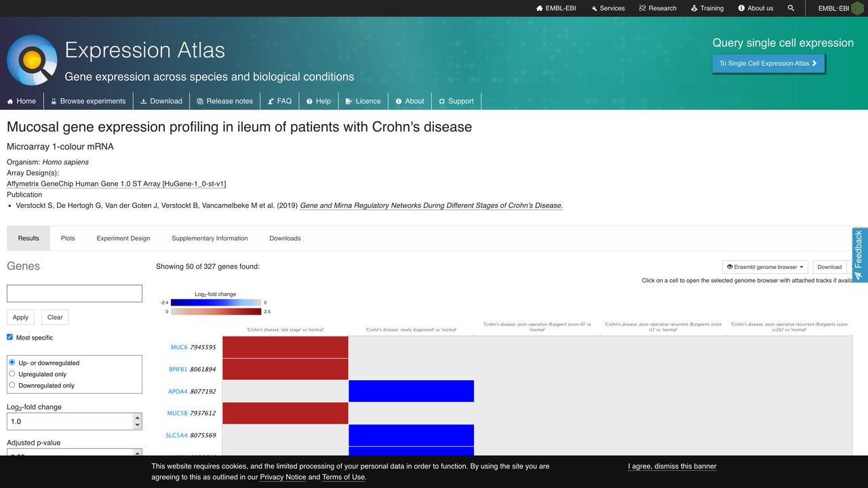Click I agree, dismiss this banner
The height and width of the screenshot is (488, 868).
tap(672, 466)
